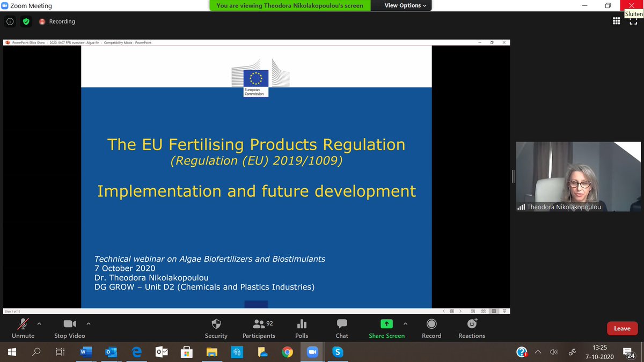Open Action Center with 24 notifications

coord(630,352)
